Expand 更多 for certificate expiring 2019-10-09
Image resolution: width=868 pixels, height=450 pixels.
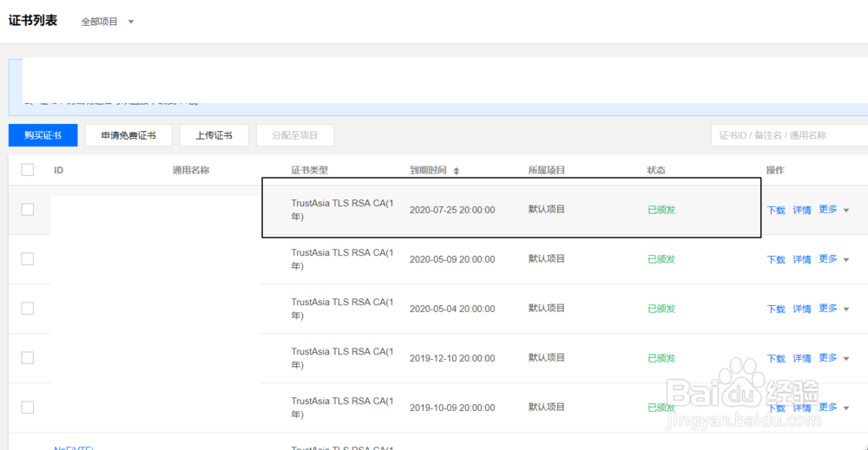tap(833, 408)
